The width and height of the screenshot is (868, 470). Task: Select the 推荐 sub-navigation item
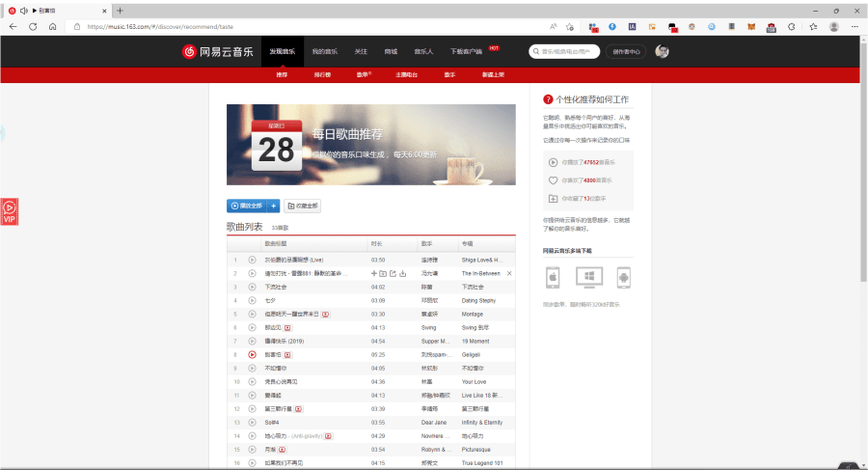coord(282,75)
